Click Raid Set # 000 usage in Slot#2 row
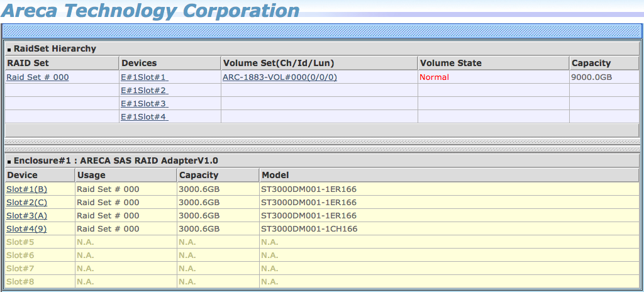 (108, 203)
